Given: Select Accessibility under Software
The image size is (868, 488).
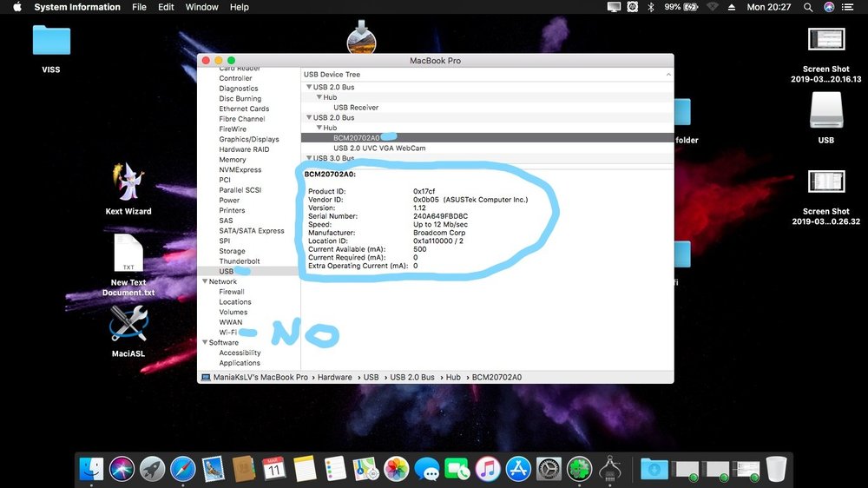Looking at the screenshot, I should 240,353.
